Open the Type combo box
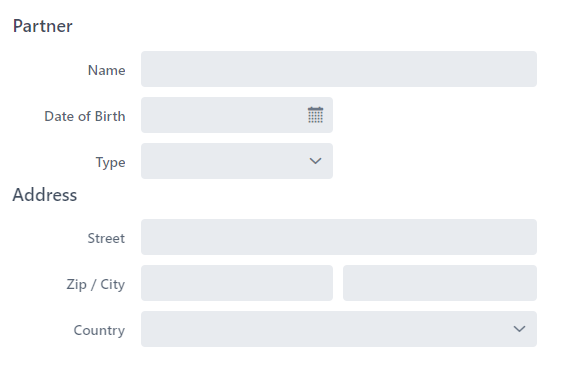This screenshot has width=564, height=371. point(237,161)
